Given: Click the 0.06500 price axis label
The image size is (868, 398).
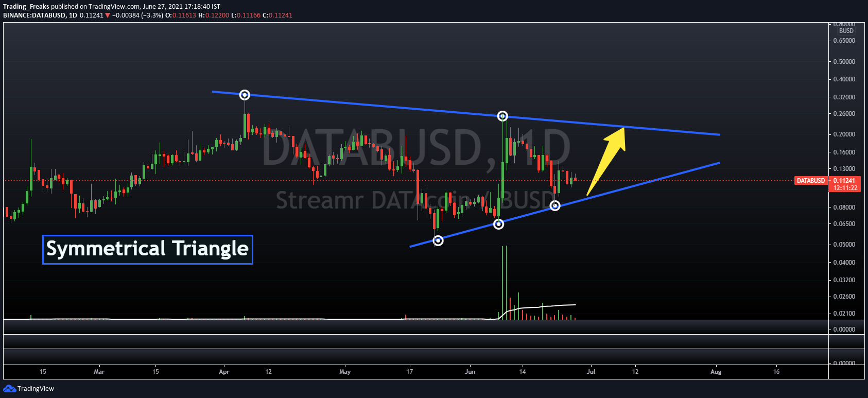Looking at the screenshot, I should click(x=844, y=224).
